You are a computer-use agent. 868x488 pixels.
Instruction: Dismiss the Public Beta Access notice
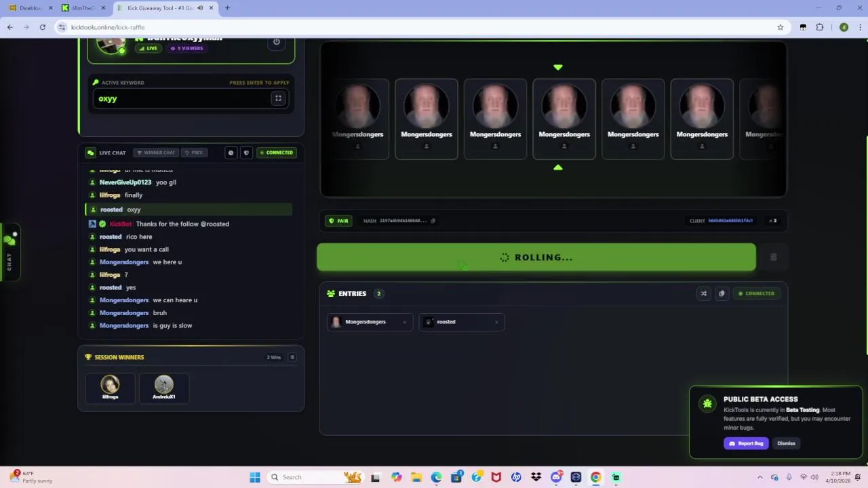(x=786, y=443)
